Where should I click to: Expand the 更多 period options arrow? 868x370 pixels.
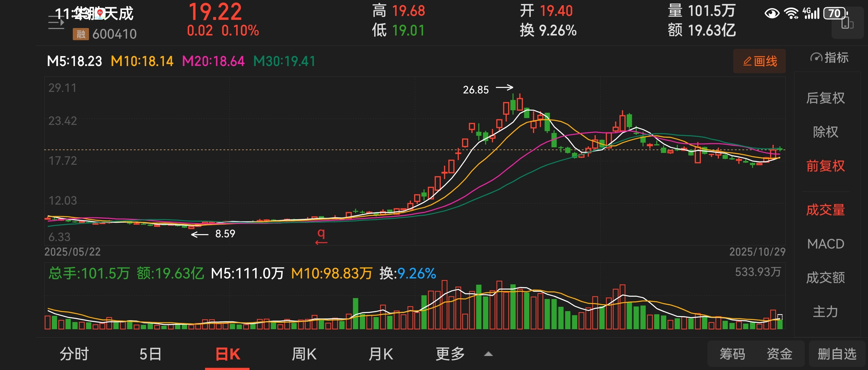click(x=488, y=354)
